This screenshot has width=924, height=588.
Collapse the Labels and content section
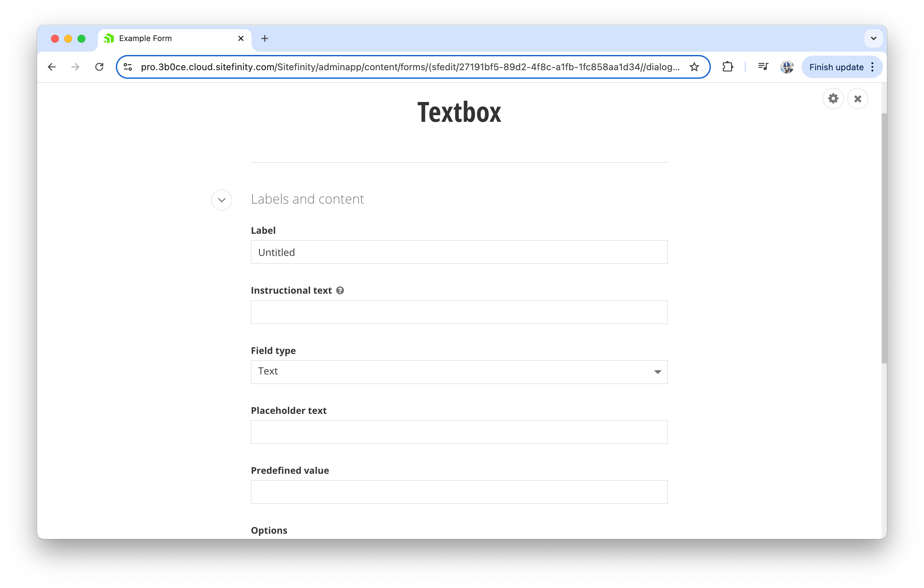coord(222,200)
